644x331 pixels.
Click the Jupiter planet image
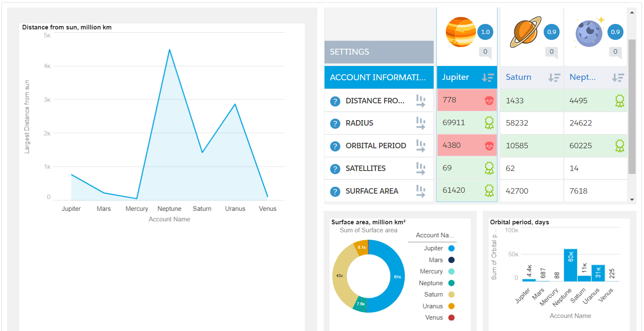pos(461,32)
